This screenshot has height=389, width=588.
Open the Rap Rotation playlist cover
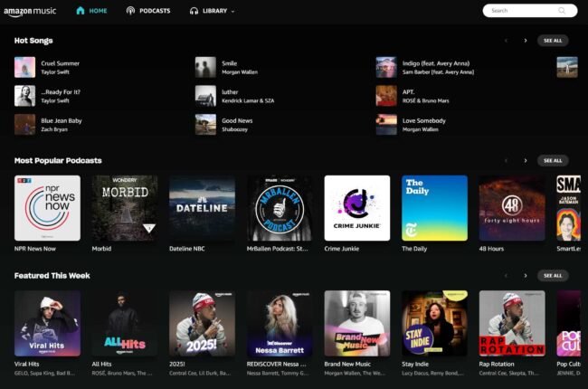click(x=512, y=323)
